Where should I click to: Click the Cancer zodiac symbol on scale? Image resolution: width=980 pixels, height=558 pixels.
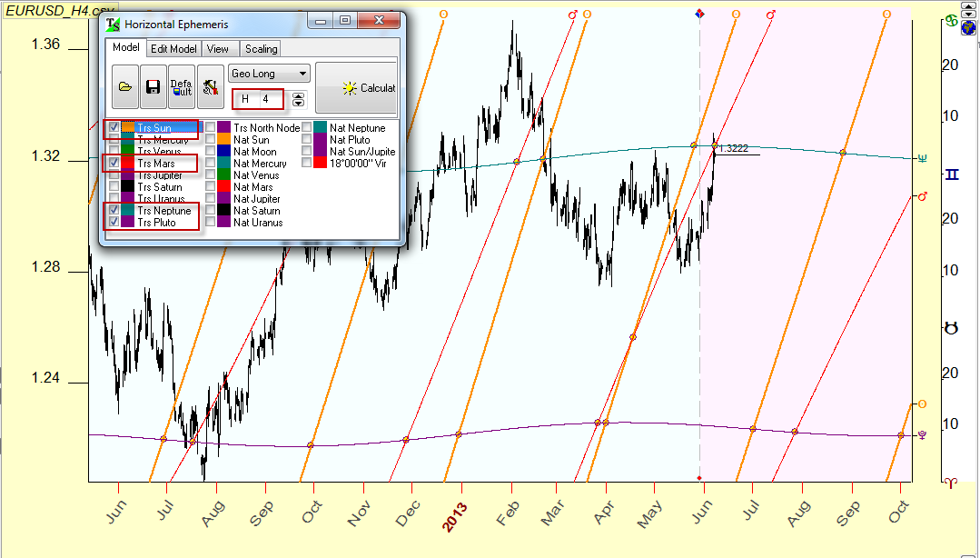tap(951, 21)
